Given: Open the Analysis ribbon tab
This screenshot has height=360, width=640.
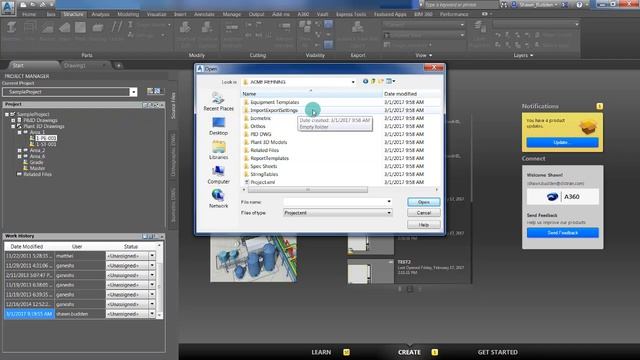Looking at the screenshot, I should [100, 14].
